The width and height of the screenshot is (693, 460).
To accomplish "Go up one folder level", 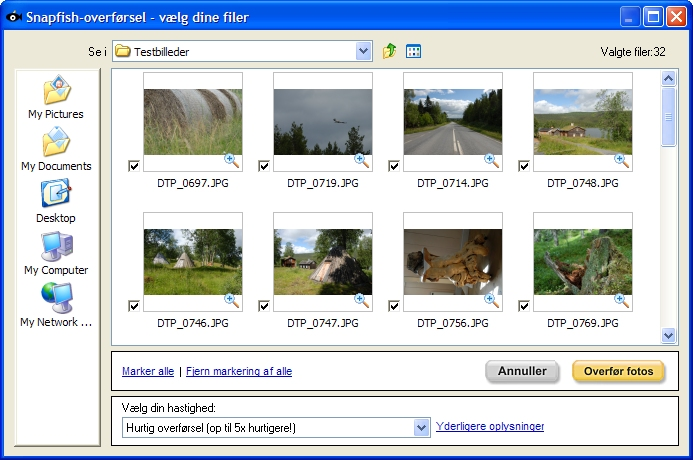I will point(389,51).
